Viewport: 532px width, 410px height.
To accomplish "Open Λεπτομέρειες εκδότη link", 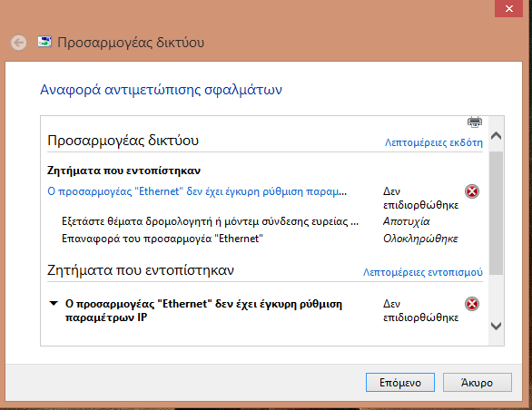I will pos(434,142).
